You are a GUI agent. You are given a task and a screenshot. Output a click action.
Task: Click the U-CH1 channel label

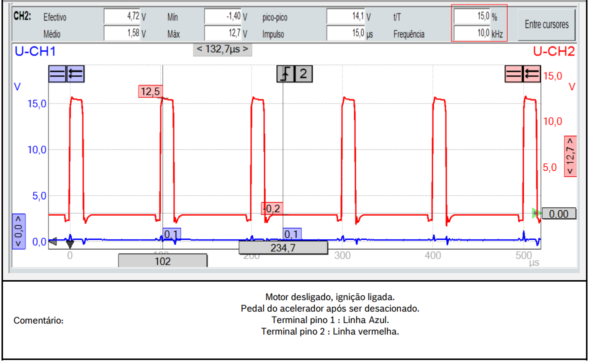click(x=35, y=51)
